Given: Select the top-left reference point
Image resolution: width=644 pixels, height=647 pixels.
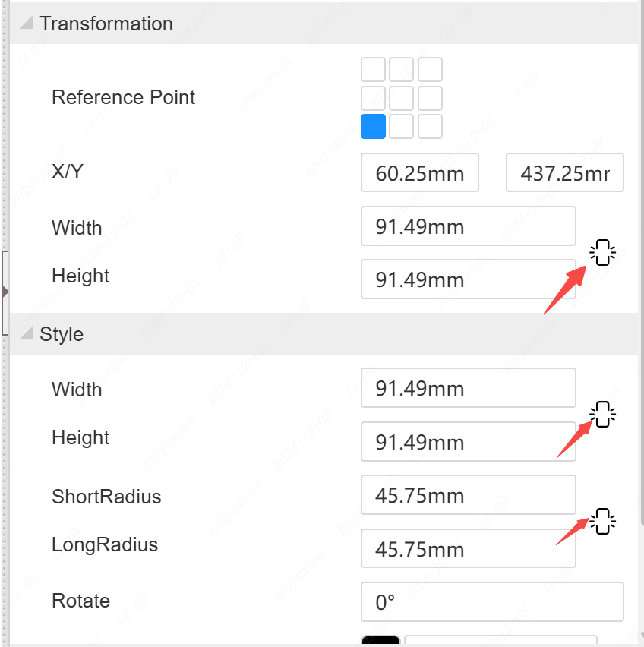Looking at the screenshot, I should click(x=373, y=69).
